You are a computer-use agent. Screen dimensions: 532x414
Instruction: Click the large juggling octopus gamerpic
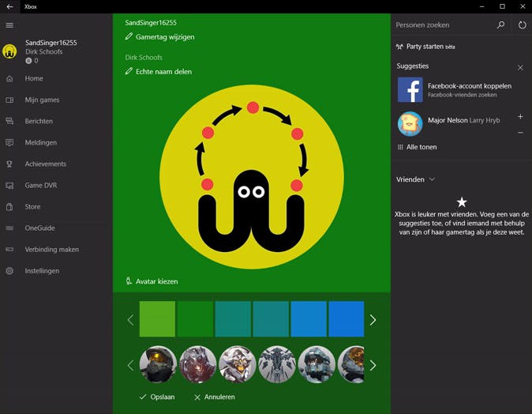point(252,177)
